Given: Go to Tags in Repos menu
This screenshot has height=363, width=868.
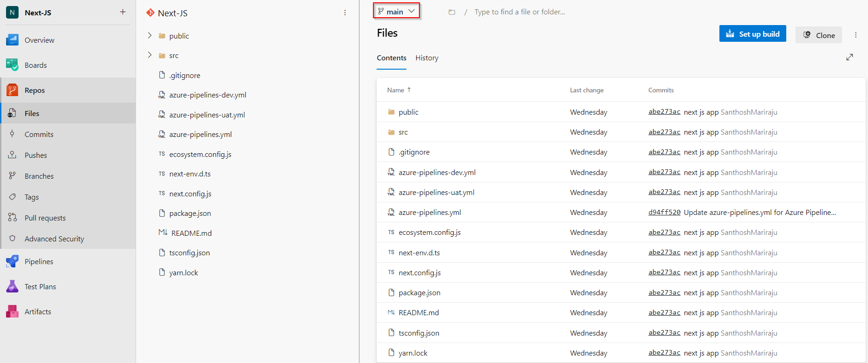Looking at the screenshot, I should (x=32, y=197).
